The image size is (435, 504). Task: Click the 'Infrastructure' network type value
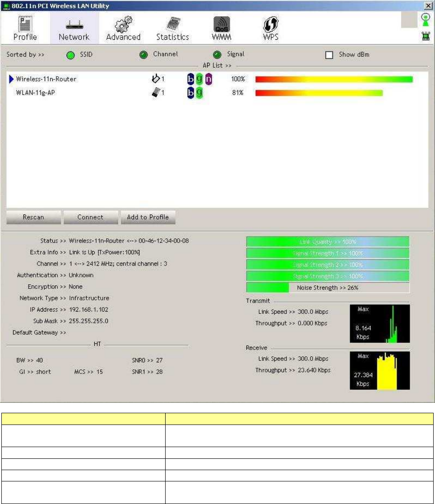click(x=89, y=298)
